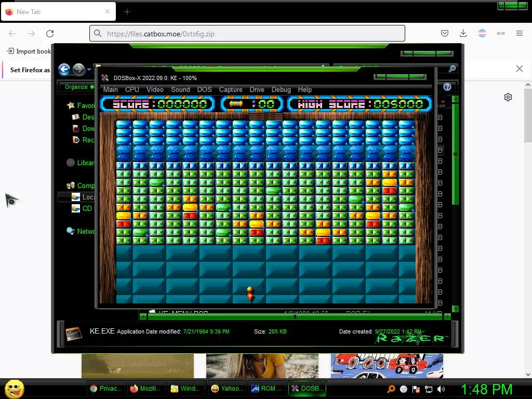This screenshot has width=532, height=399.
Task: Click the network tray icon
Action: pyautogui.click(x=429, y=389)
